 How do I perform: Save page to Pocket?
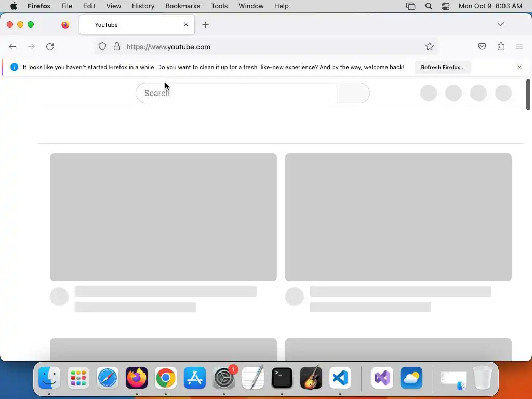click(x=482, y=46)
